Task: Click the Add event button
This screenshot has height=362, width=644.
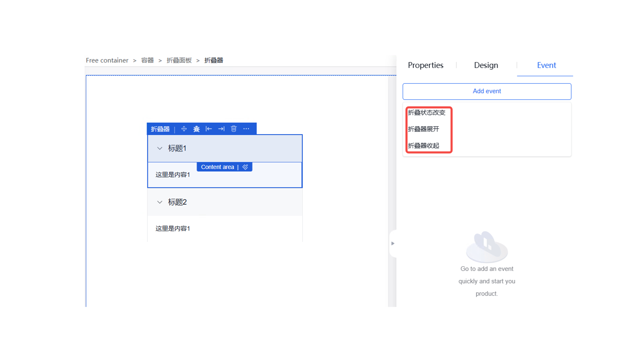Action: coord(487,91)
